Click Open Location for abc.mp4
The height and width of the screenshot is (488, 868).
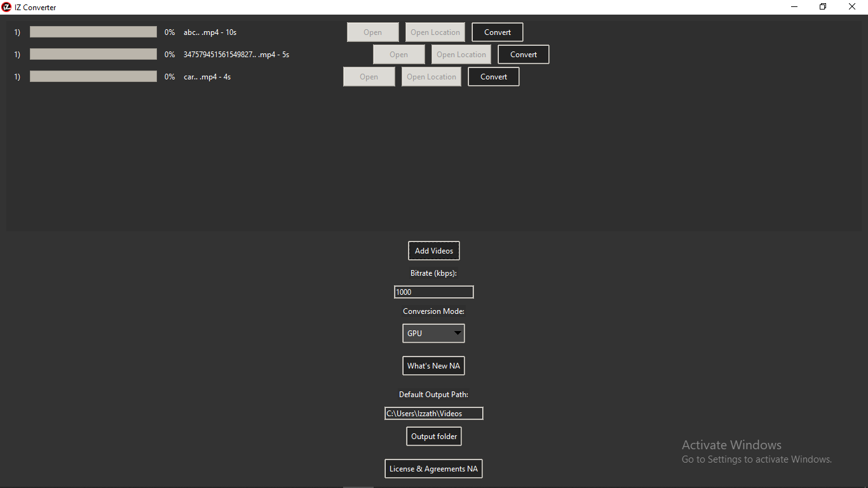point(435,32)
